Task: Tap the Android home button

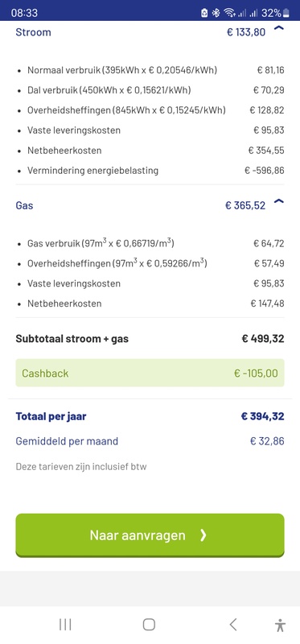Action: 149,625
